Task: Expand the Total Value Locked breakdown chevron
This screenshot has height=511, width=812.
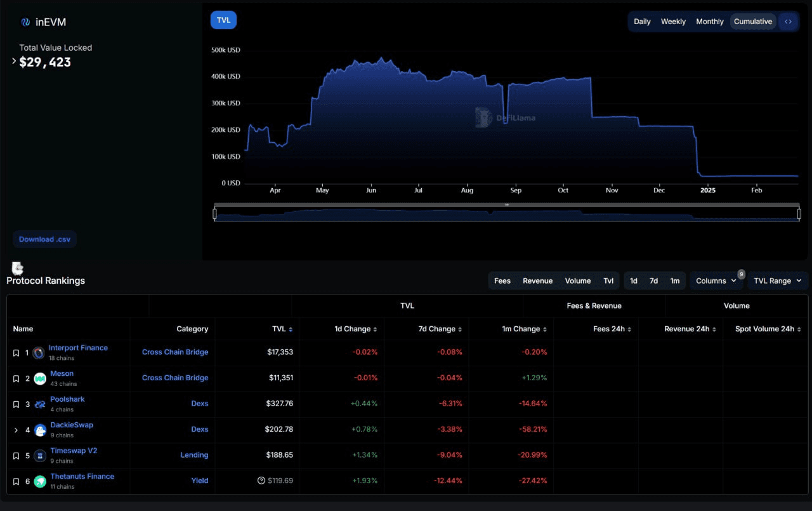Action: coord(14,62)
